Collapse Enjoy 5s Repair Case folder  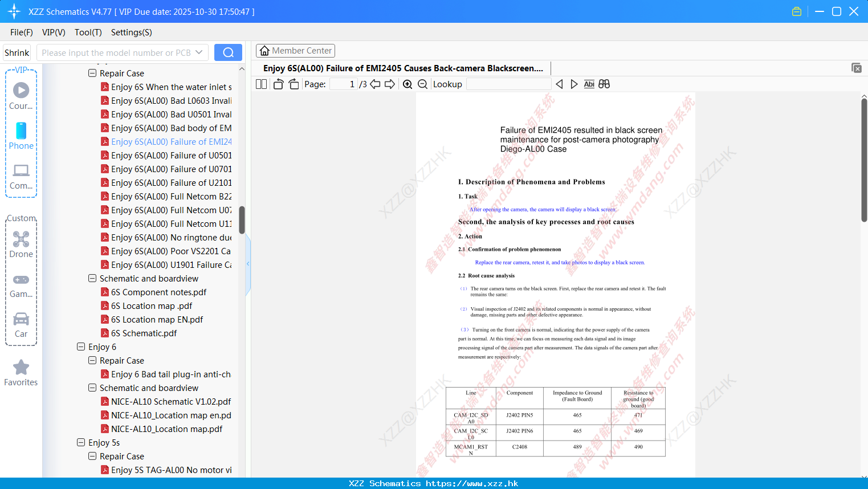92,456
